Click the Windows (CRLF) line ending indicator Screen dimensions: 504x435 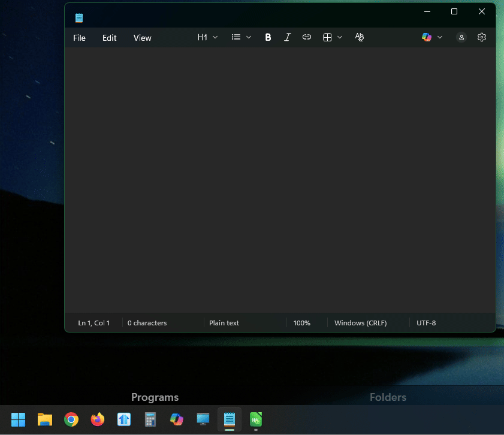tap(360, 323)
